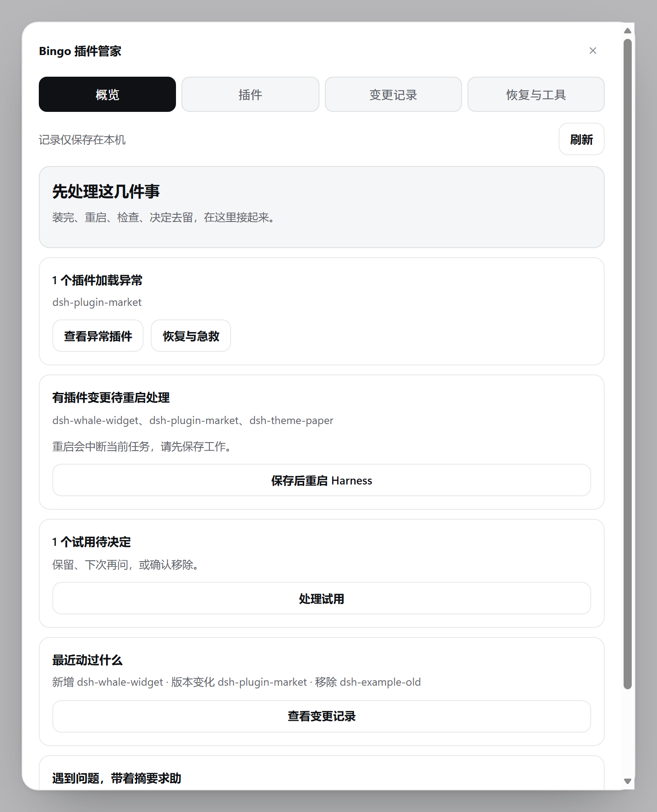
Task: Click the summary line starting with 新增 dsh-whale-widget
Action: [236, 682]
